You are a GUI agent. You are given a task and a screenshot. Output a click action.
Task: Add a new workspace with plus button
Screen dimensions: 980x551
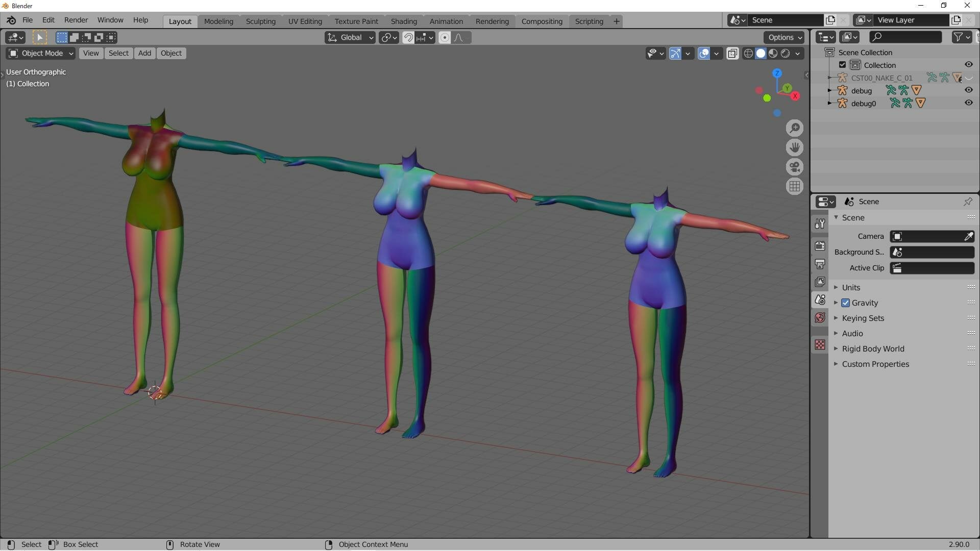click(616, 21)
